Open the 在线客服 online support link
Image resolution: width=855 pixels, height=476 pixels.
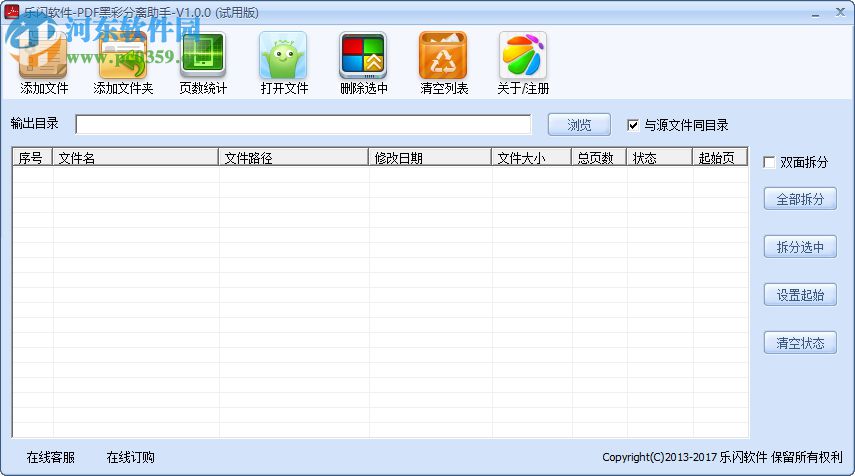51,457
